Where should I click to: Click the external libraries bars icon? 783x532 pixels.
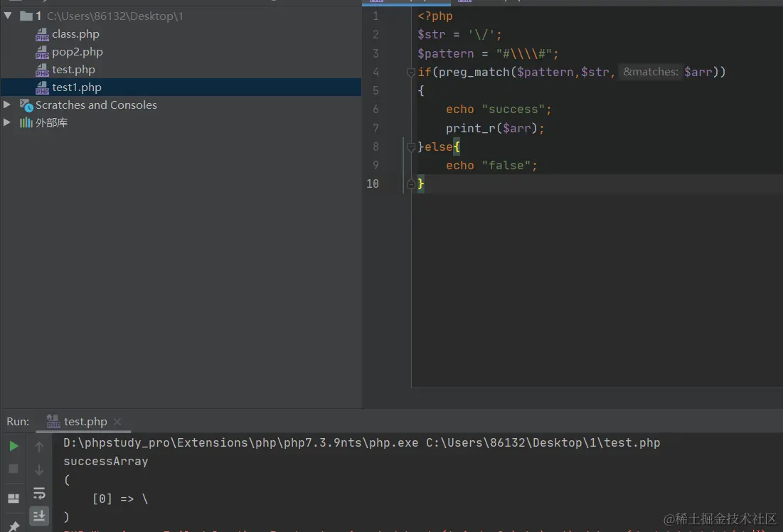pos(26,122)
